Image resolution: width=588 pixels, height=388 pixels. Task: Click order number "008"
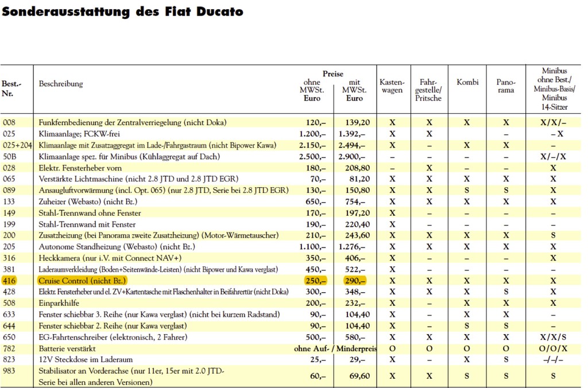(9, 123)
